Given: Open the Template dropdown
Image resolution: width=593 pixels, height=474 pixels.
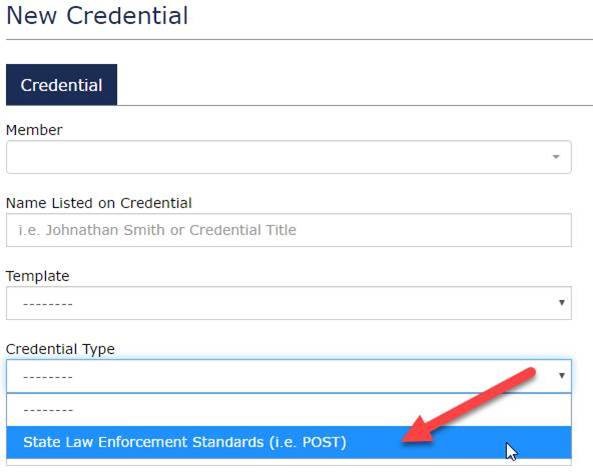Looking at the screenshot, I should [x=289, y=303].
